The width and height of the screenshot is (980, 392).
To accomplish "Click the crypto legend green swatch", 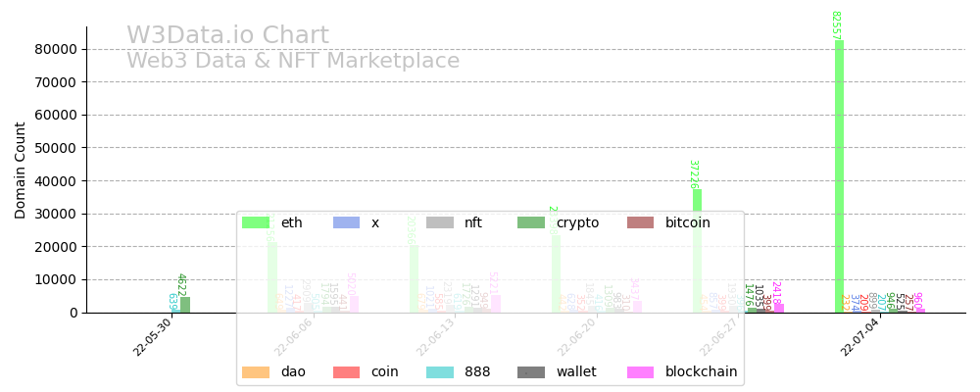I will pyautogui.click(x=531, y=222).
